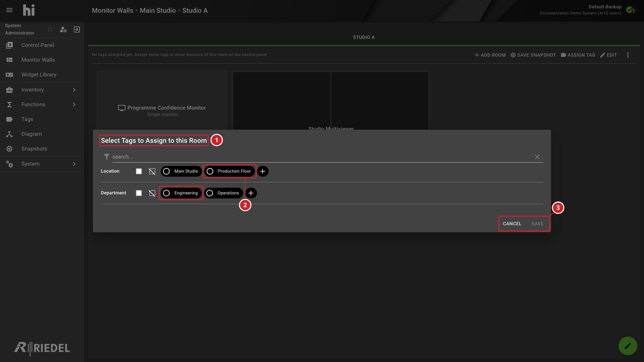The height and width of the screenshot is (362, 644).
Task: Open Snapshots in sidebar
Action: [42, 149]
